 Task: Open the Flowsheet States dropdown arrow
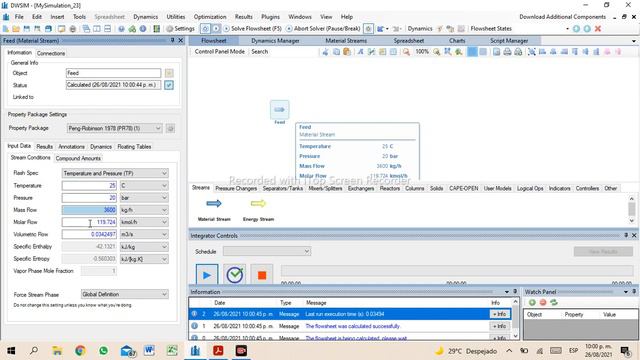click(x=567, y=29)
